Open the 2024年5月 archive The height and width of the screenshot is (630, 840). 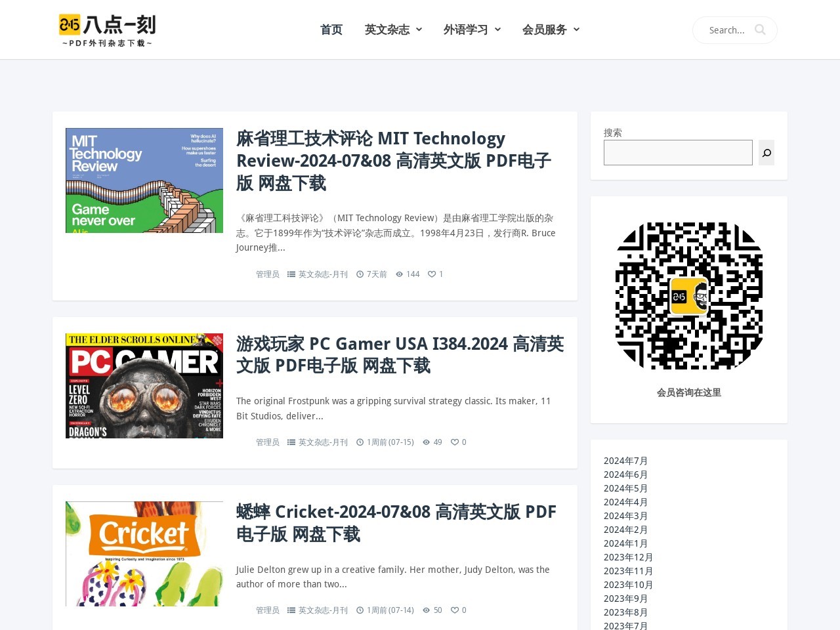(626, 488)
